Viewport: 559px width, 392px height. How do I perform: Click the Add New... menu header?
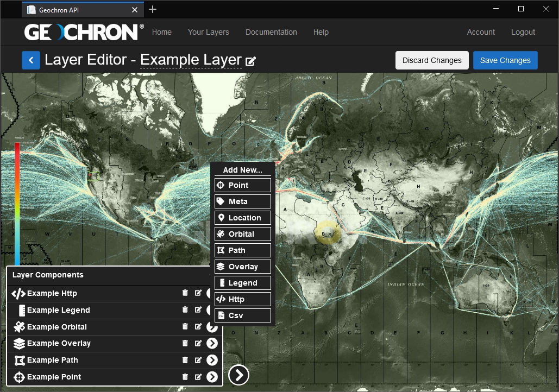coord(242,170)
